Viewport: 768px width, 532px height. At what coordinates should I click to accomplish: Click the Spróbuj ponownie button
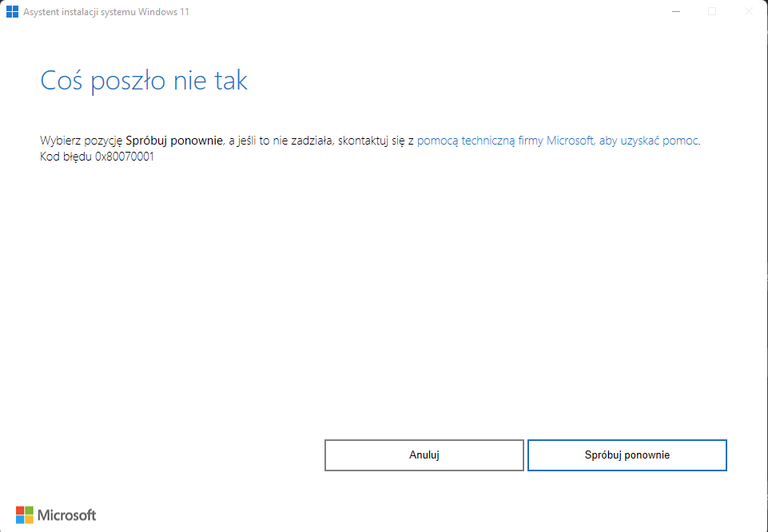pos(627,455)
